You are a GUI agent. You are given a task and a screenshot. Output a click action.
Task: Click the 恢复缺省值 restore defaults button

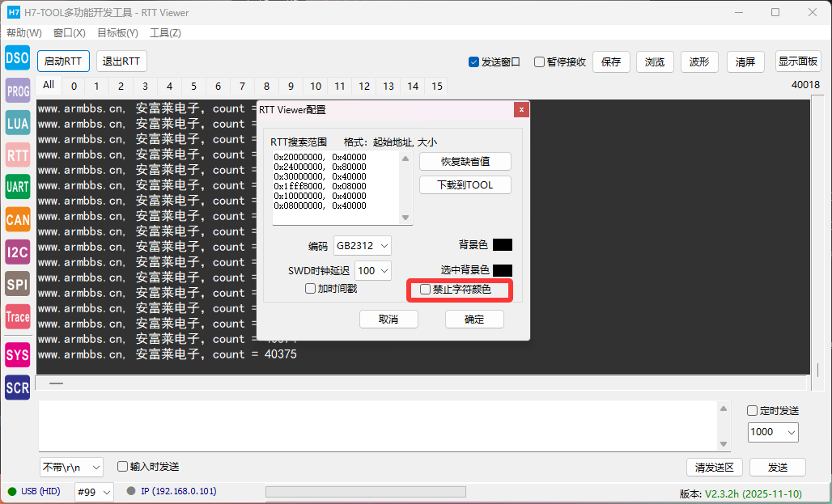click(x=465, y=161)
